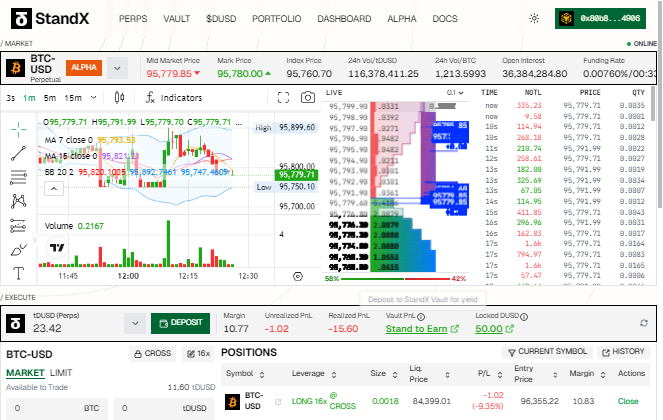Toggle the CURRENT SYMBOL filter

tap(548, 352)
